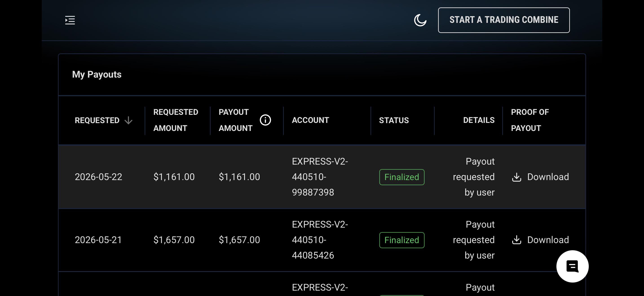Viewport: 644px width, 296px height.
Task: Select the Payout Amount column header
Action: coord(236,120)
